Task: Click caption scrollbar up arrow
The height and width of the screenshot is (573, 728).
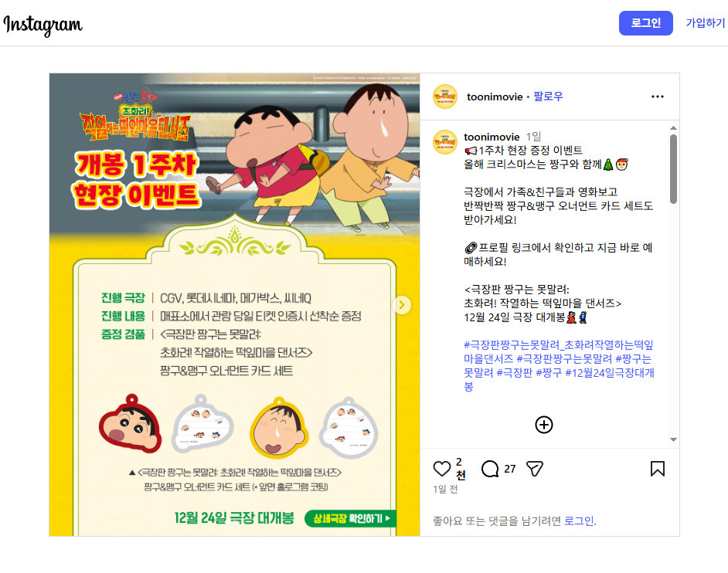Action: pyautogui.click(x=673, y=127)
